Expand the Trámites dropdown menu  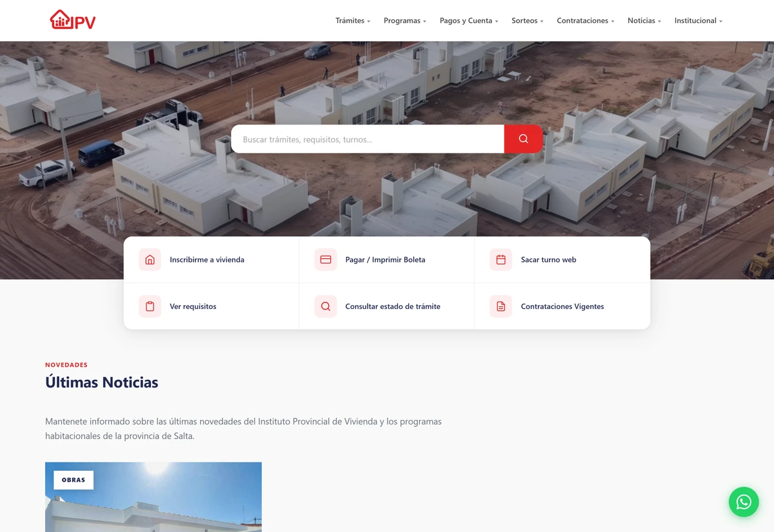(x=353, y=21)
